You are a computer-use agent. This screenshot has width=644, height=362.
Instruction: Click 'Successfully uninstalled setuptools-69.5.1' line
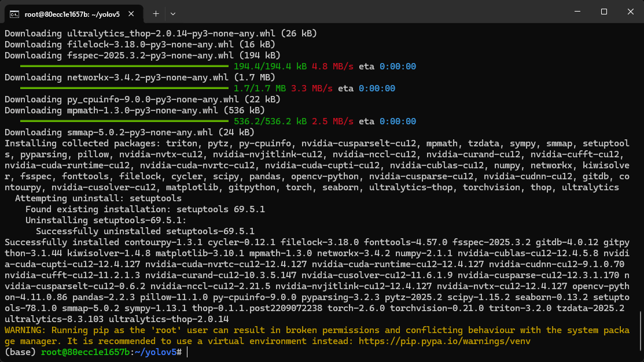coord(145,231)
